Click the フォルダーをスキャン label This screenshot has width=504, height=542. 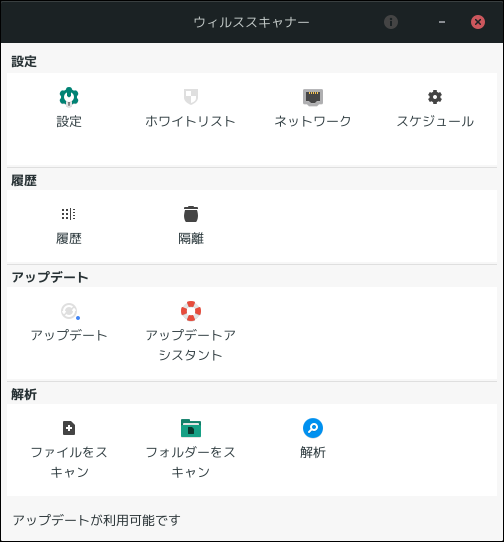click(190, 462)
